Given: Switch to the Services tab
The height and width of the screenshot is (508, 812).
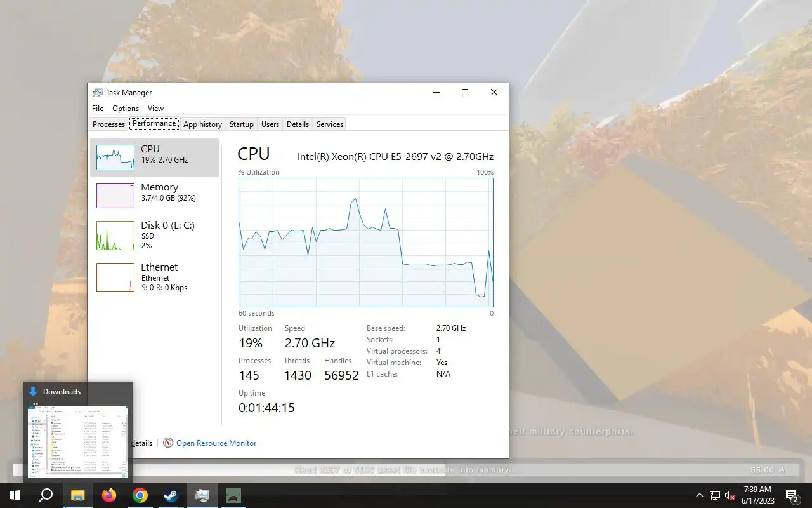Looking at the screenshot, I should click(x=330, y=124).
